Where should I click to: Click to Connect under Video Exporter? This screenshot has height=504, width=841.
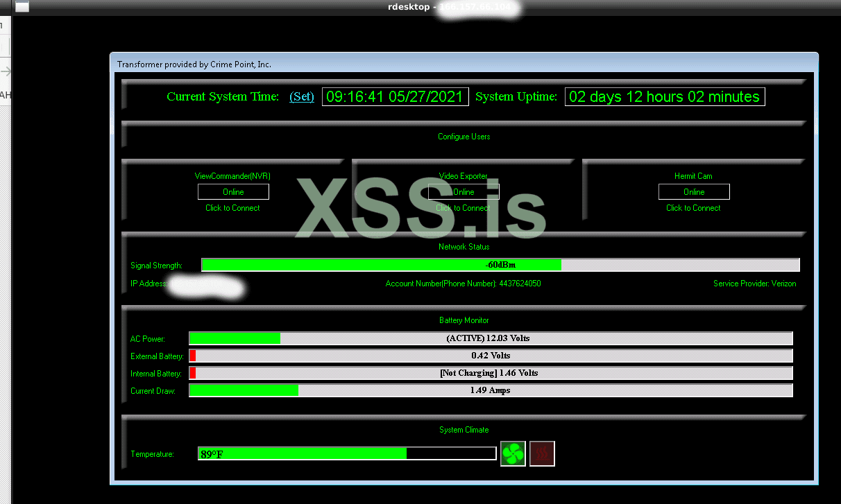click(463, 208)
